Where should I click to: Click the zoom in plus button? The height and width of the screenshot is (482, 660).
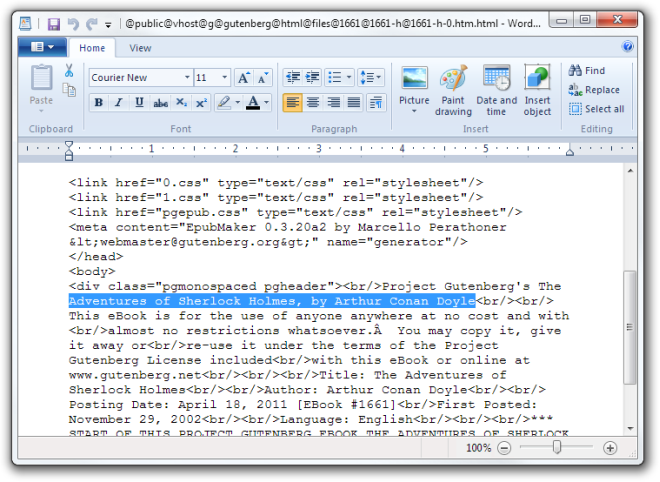click(x=610, y=448)
